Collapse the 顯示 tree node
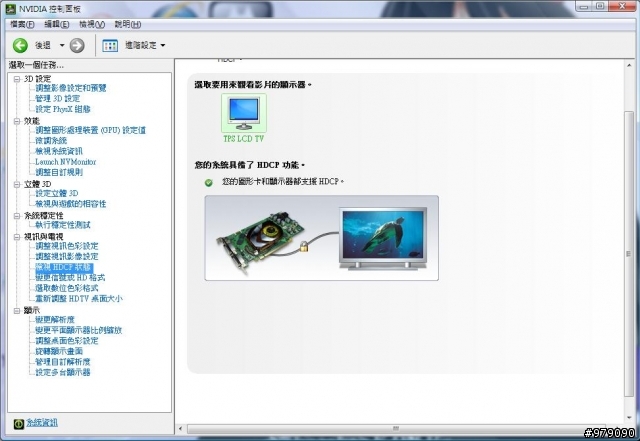This screenshot has width=640, height=441. click(17, 311)
